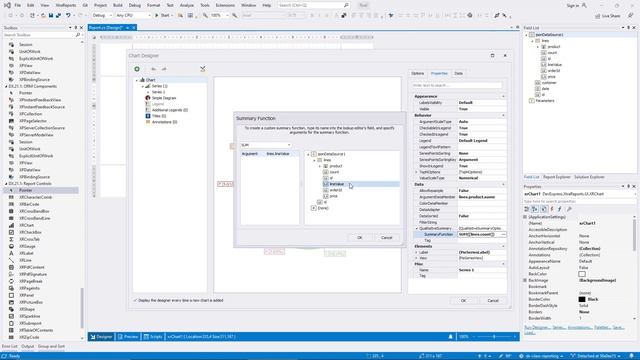Viewport: 640px width, 360px height.
Task: Open the File menu
Action: (x=18, y=5)
